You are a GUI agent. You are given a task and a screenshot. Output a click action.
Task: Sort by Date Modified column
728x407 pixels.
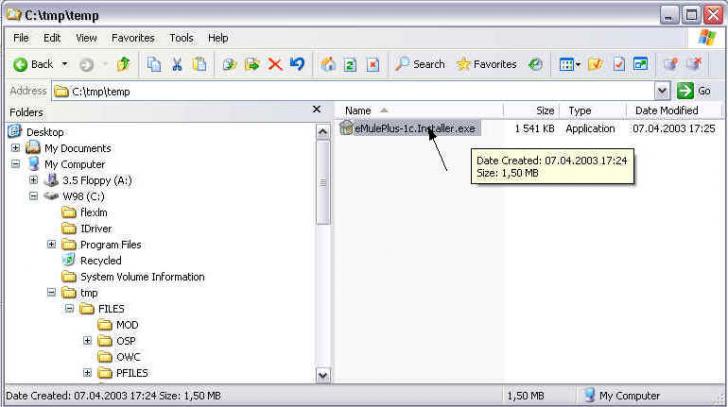click(x=666, y=110)
